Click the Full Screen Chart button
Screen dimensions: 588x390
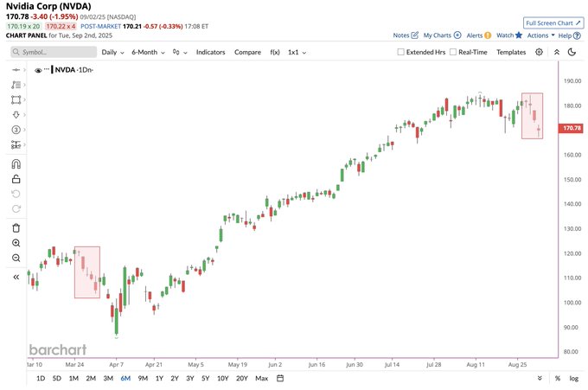click(x=553, y=22)
